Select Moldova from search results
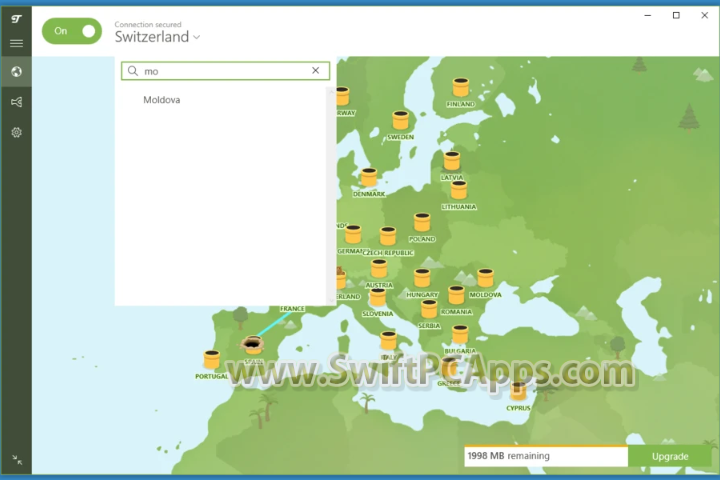 [162, 100]
